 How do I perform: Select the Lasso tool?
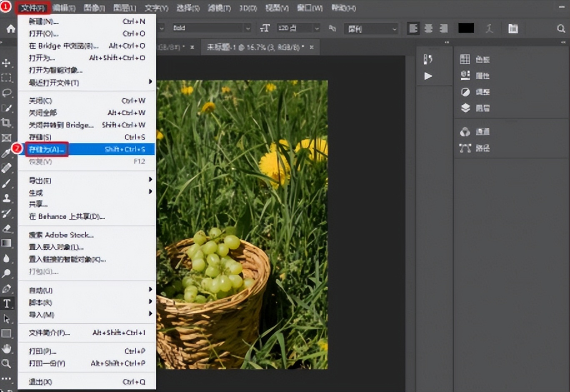click(7, 93)
